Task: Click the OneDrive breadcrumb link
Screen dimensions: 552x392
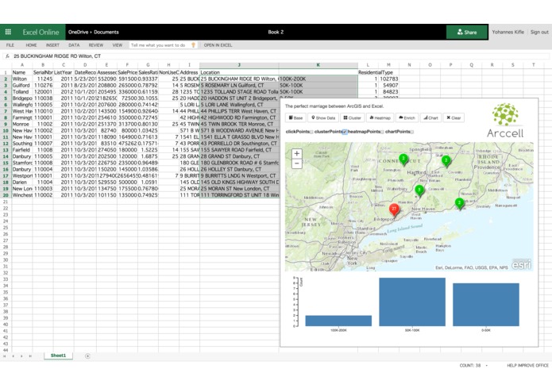Action: coord(78,32)
